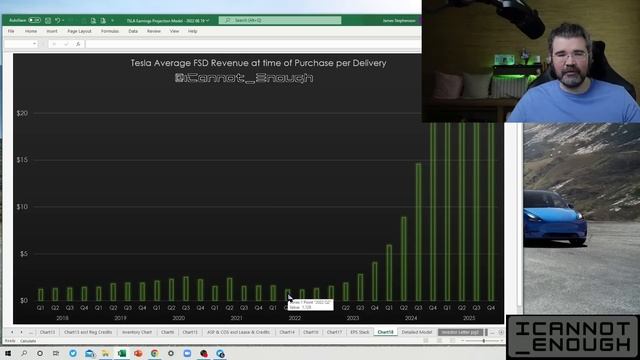Open the Windows Start menu
Image resolution: width=640 pixels, height=360 pixels.
(8, 353)
